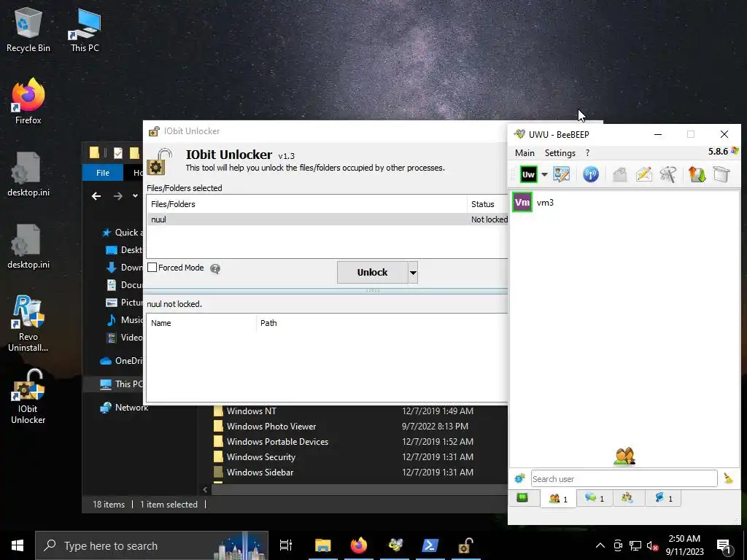747x560 pixels.
Task: Open the edit profile card icon in BeeBEEP
Action: pos(562,174)
